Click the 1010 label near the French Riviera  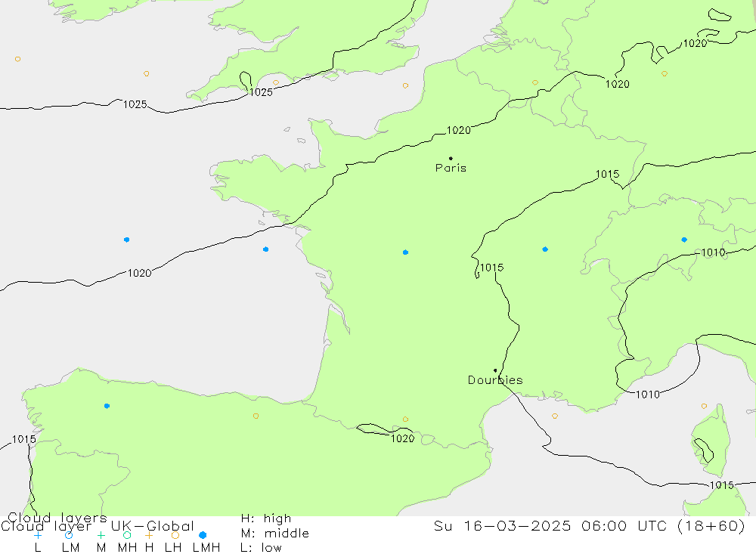click(x=648, y=395)
